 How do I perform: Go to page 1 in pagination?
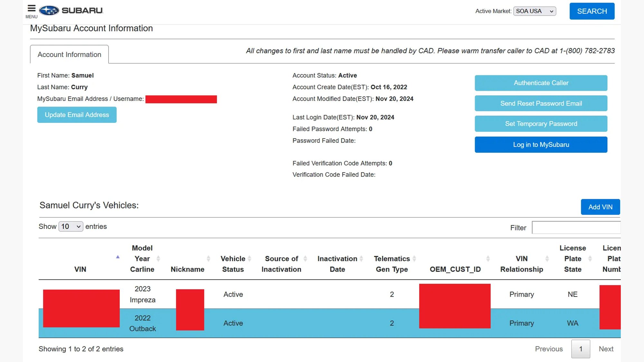coord(581,349)
